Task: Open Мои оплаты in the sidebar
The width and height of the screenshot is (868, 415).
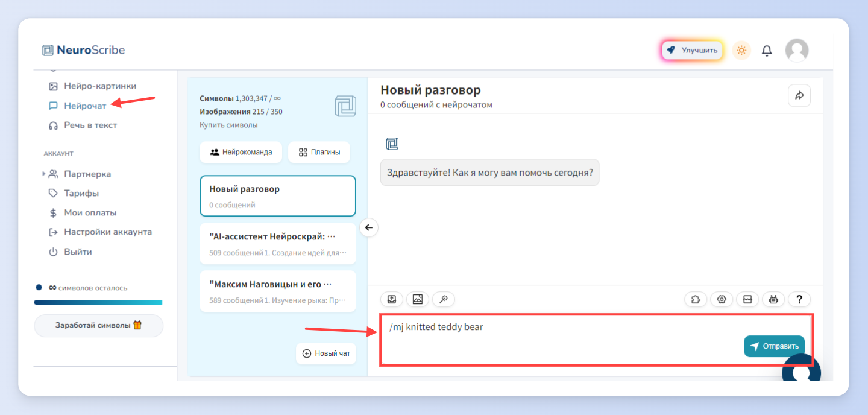Action: click(83, 213)
